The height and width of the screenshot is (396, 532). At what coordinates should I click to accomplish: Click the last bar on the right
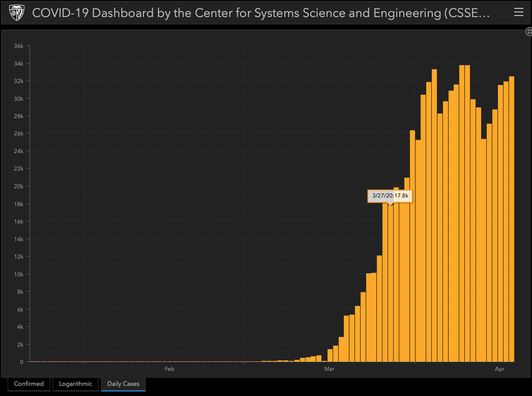click(511, 219)
